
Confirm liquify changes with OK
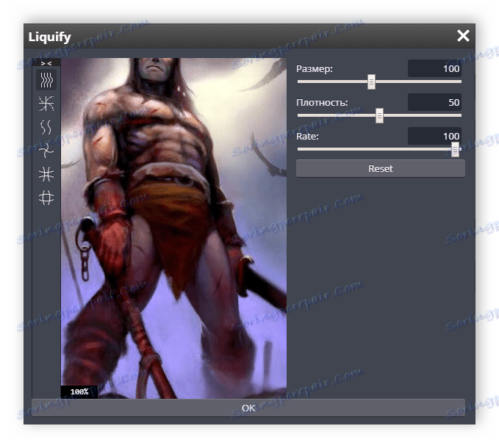pos(248,408)
